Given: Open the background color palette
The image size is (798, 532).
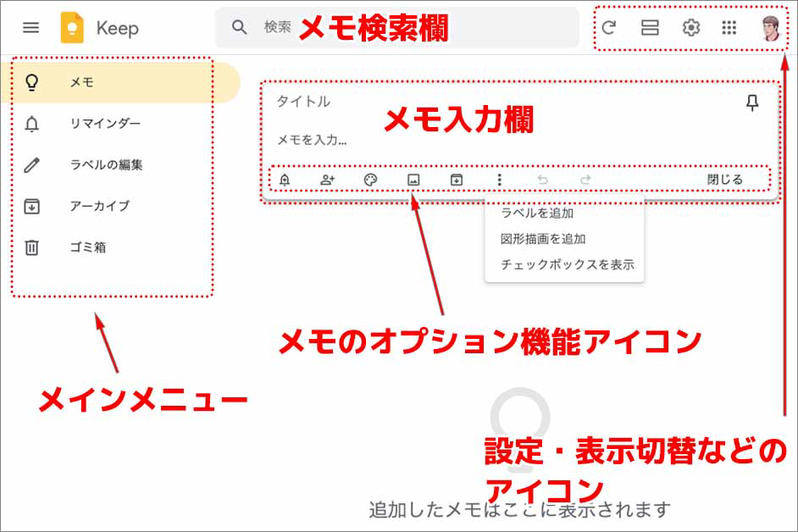Looking at the screenshot, I should point(370,180).
